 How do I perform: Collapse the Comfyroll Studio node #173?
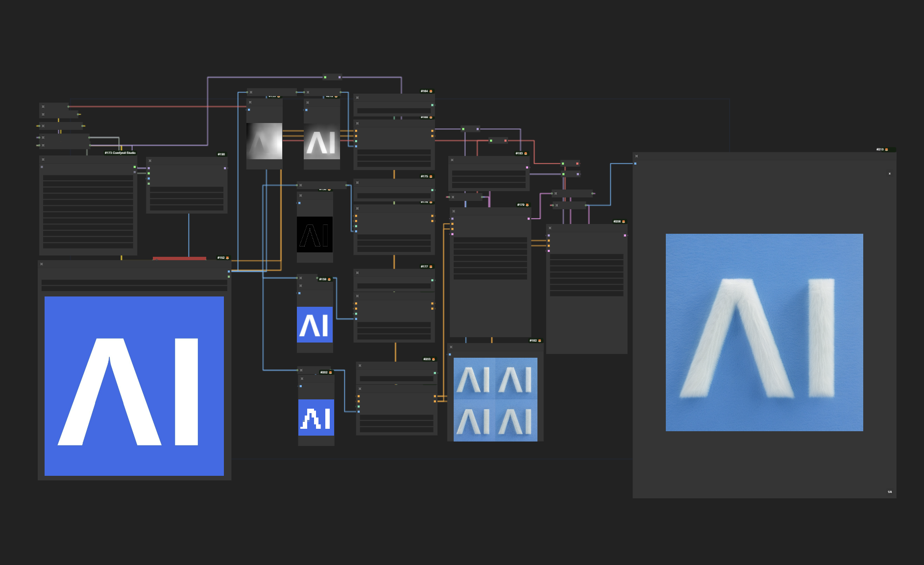pos(43,159)
